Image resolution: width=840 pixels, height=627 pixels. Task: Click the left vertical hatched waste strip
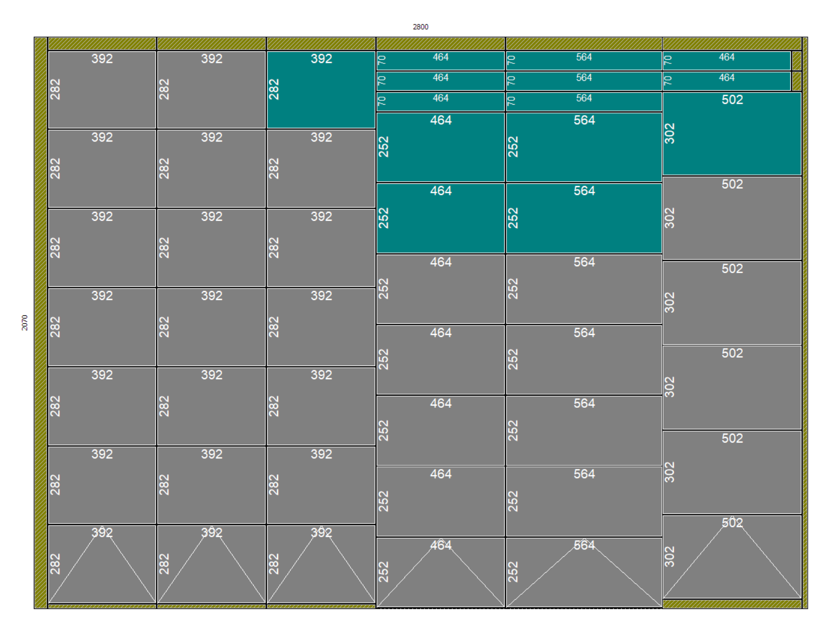pyautogui.click(x=41, y=322)
